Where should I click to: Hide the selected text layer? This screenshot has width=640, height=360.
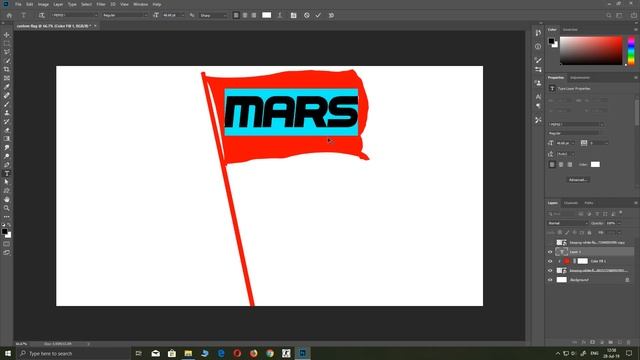(x=550, y=252)
